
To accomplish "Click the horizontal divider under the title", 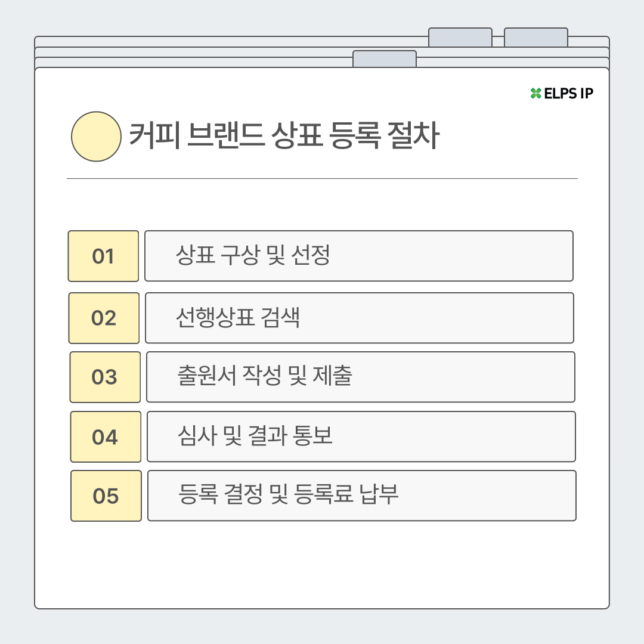I will 322,179.
